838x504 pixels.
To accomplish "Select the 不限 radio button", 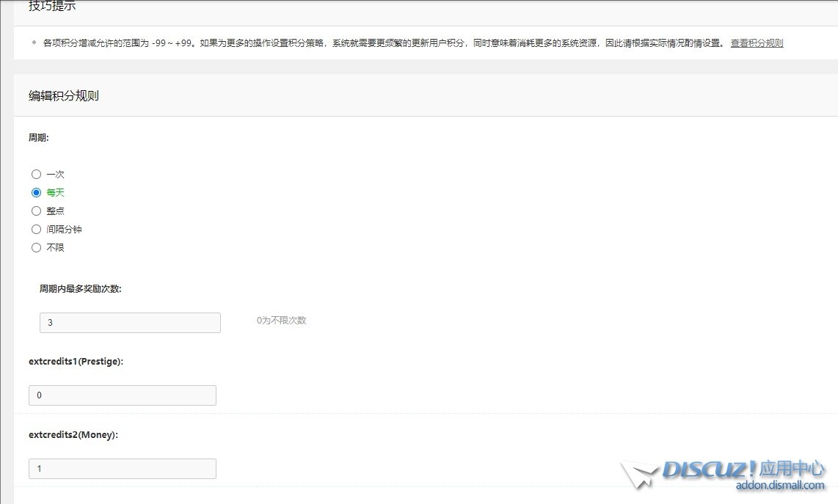I will click(36, 248).
